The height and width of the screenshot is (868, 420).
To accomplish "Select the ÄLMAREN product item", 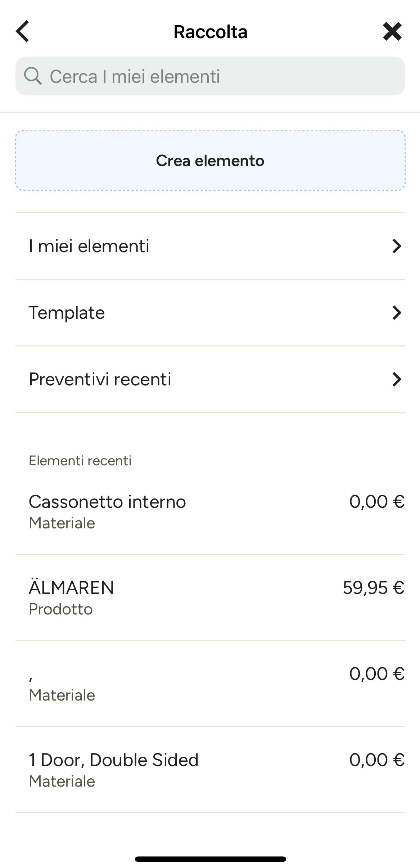I will [210, 598].
